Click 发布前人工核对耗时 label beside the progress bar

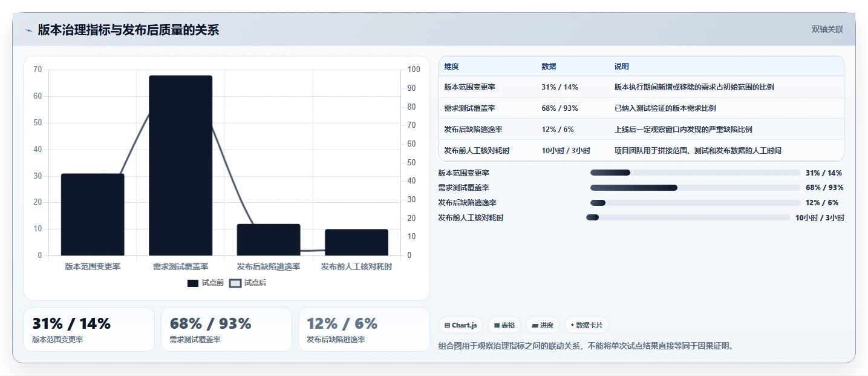[471, 218]
